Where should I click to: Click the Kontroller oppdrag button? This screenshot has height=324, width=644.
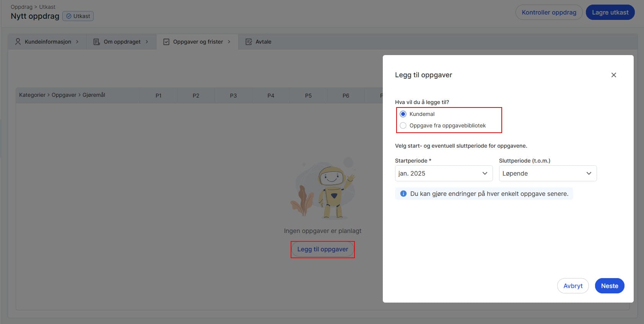pyautogui.click(x=549, y=12)
